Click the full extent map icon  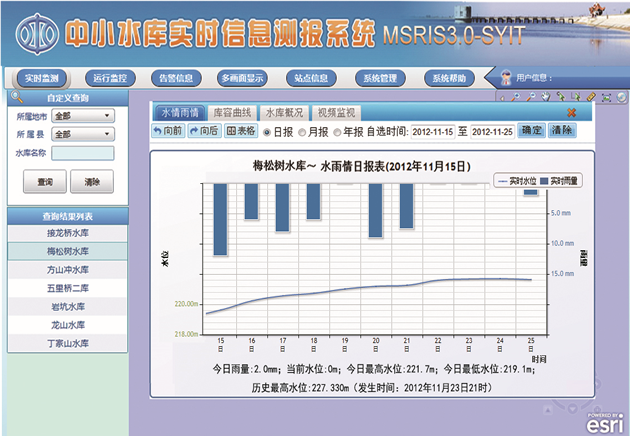coord(606,97)
